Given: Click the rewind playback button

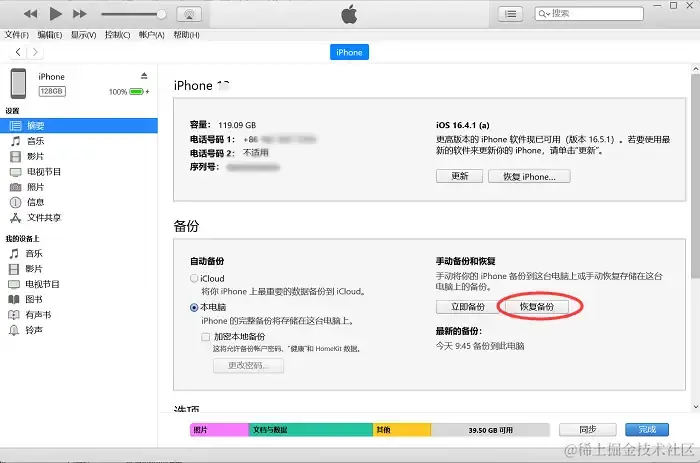Looking at the screenshot, I should (30, 14).
